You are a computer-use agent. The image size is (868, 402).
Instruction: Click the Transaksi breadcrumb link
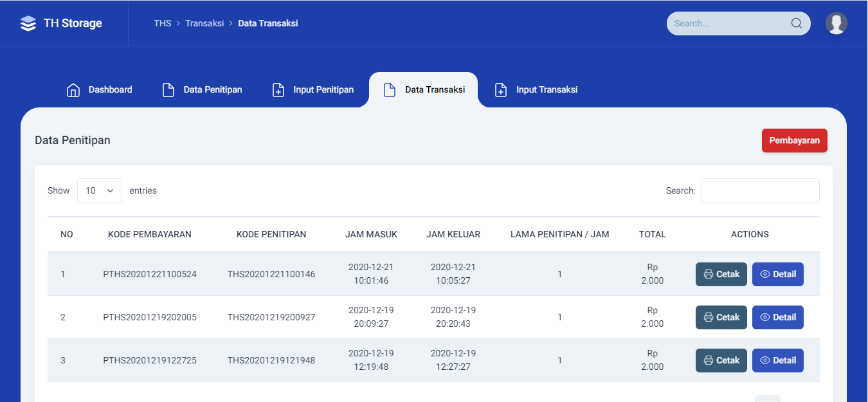[204, 24]
